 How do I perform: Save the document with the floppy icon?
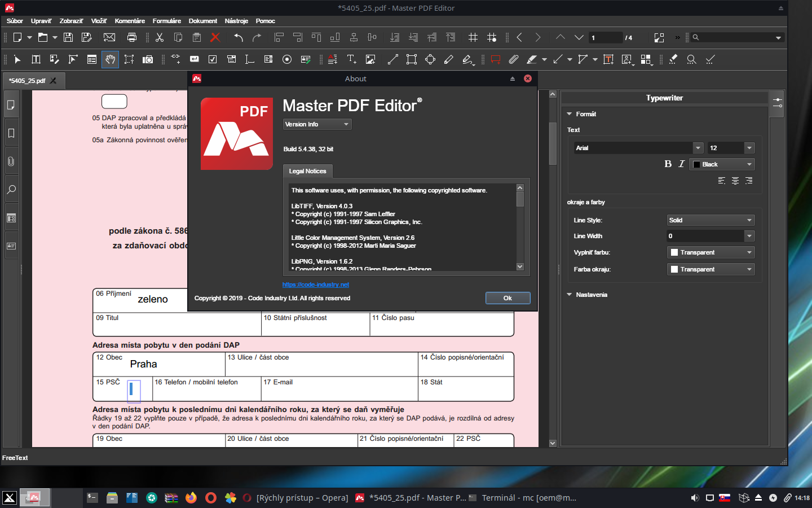[x=68, y=37]
